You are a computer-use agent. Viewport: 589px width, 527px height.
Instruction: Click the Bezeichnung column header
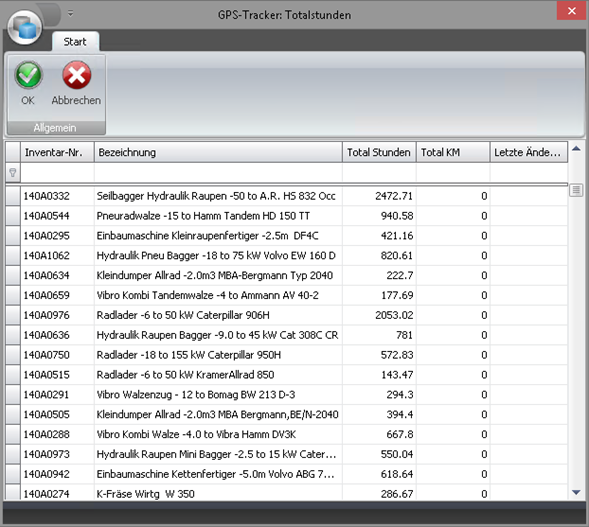click(x=218, y=152)
